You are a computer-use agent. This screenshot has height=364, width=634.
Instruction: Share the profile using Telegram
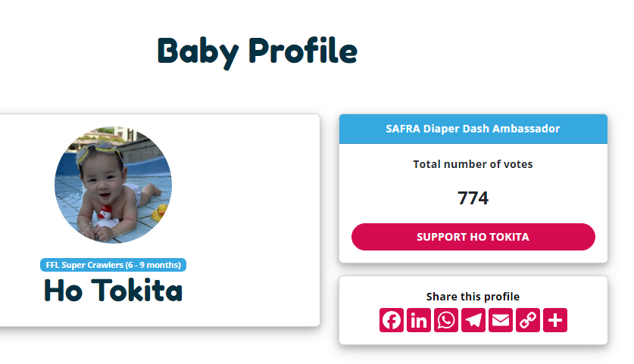point(473,320)
